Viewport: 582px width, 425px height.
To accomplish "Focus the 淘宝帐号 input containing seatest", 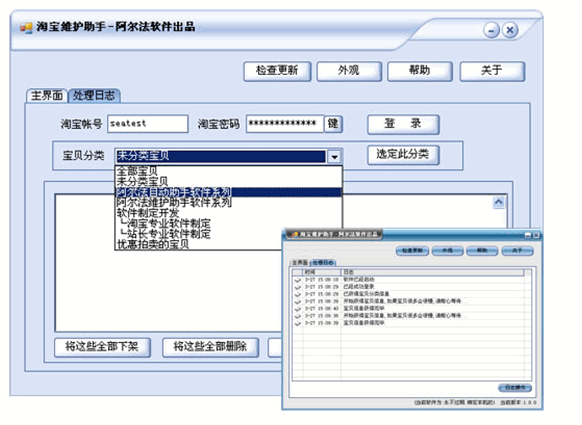I will (x=147, y=124).
